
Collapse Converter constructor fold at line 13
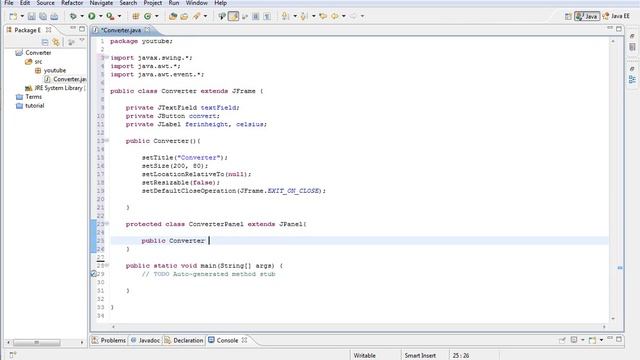(107, 140)
